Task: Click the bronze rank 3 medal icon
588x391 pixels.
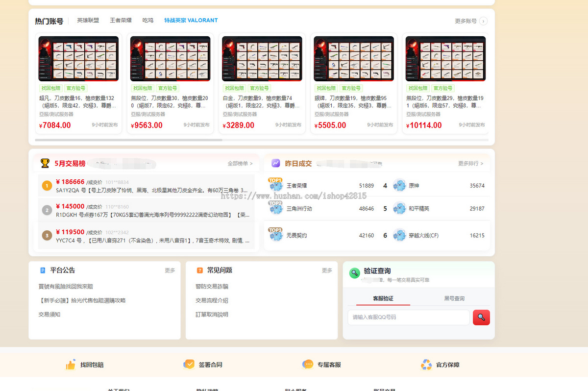Action: 47,236
